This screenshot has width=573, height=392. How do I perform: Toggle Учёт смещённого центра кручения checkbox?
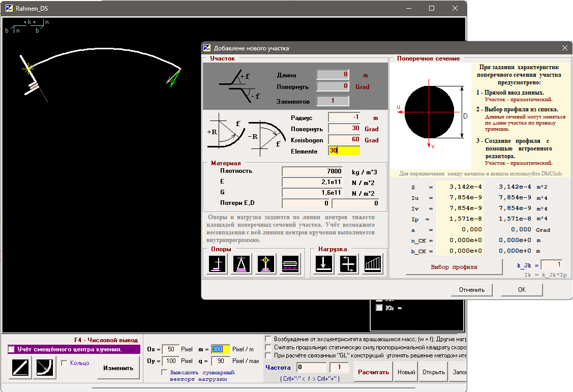[12, 349]
